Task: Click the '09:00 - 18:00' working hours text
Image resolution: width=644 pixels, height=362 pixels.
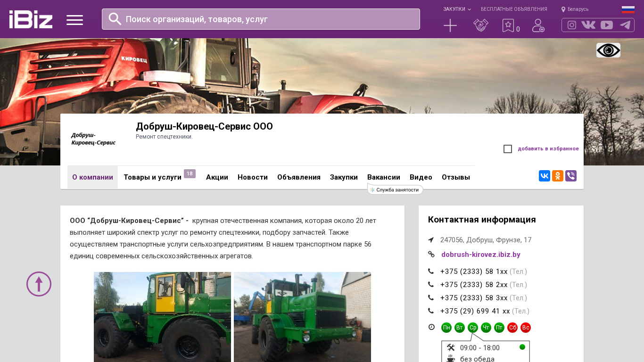Action: pos(480,348)
